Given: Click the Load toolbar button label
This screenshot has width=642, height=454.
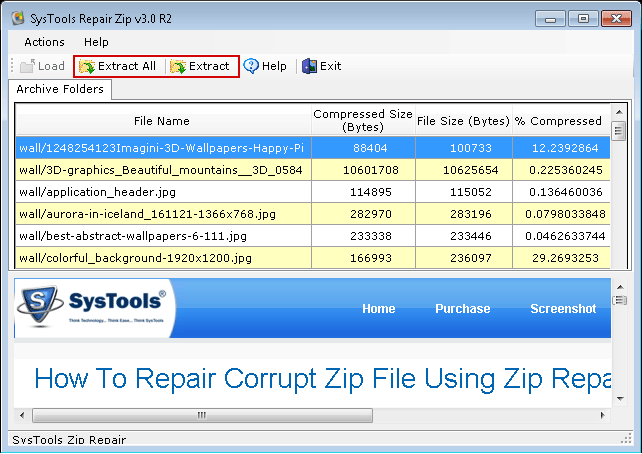Looking at the screenshot, I should click(x=51, y=66).
